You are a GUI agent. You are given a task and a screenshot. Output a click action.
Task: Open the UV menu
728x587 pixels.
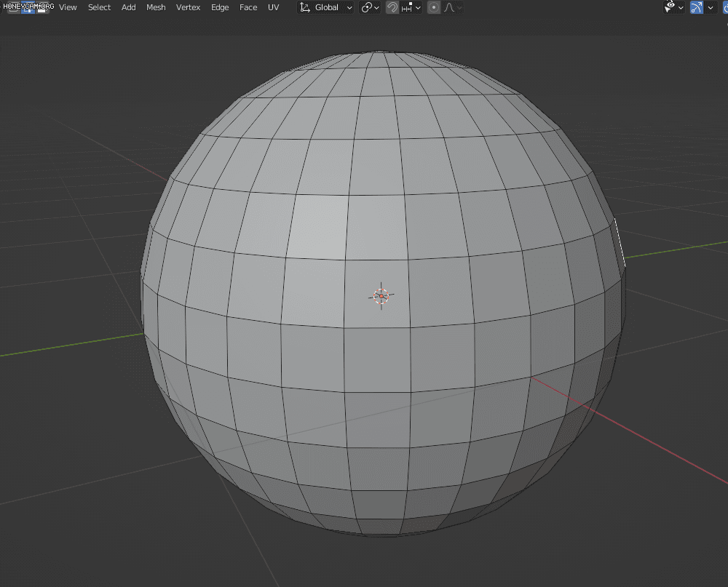tap(274, 7)
